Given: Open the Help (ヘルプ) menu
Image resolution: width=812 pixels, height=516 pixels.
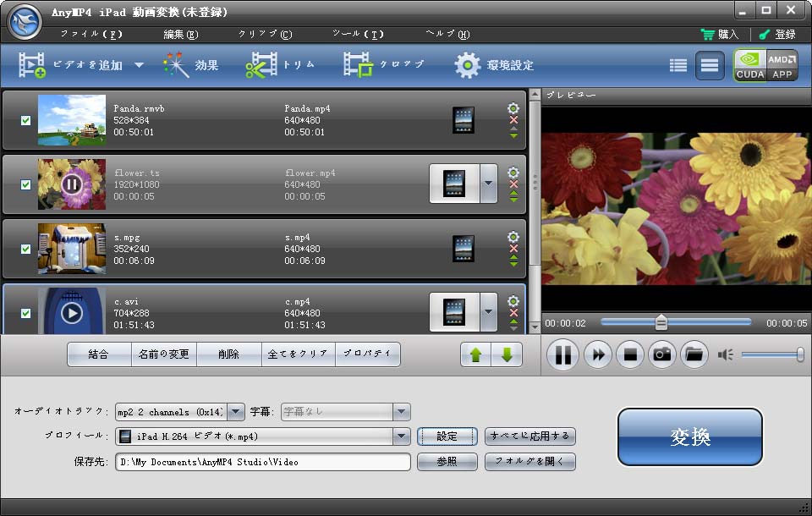Looking at the screenshot, I should (447, 34).
